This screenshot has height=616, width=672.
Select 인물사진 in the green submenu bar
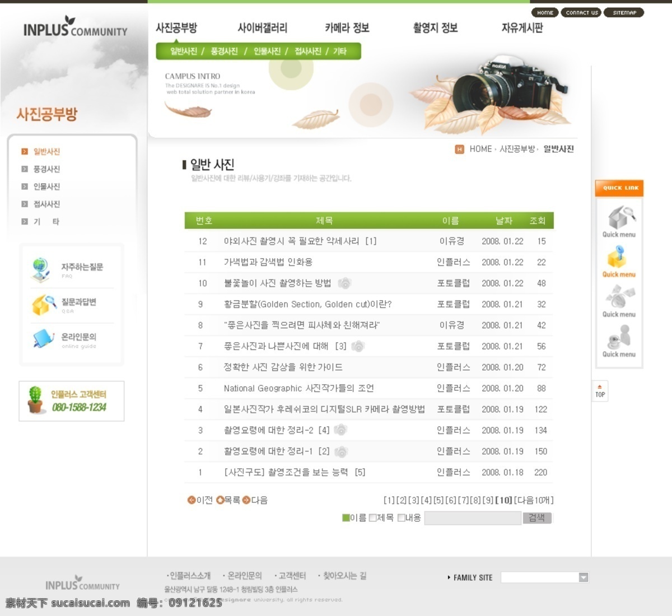[x=267, y=52]
